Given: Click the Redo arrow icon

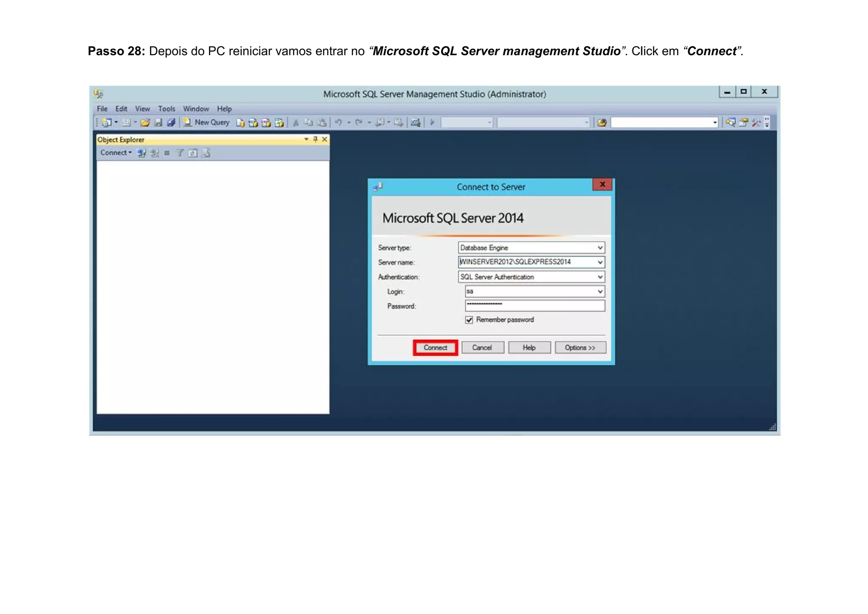Looking at the screenshot, I should pyautogui.click(x=359, y=123).
